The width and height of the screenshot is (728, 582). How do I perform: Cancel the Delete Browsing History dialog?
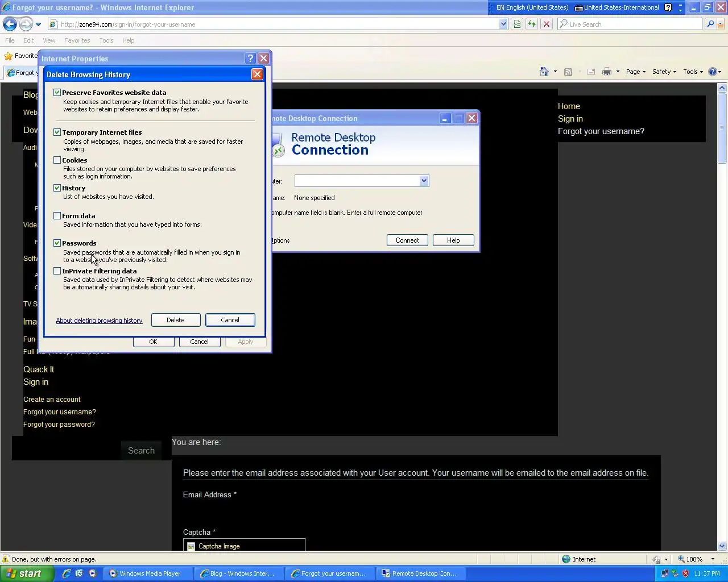click(230, 320)
